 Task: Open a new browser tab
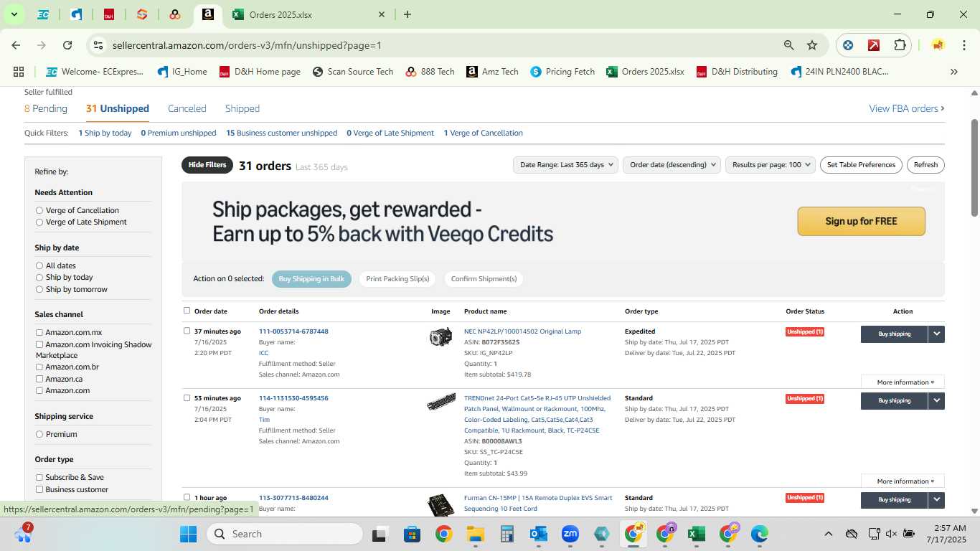(x=407, y=14)
